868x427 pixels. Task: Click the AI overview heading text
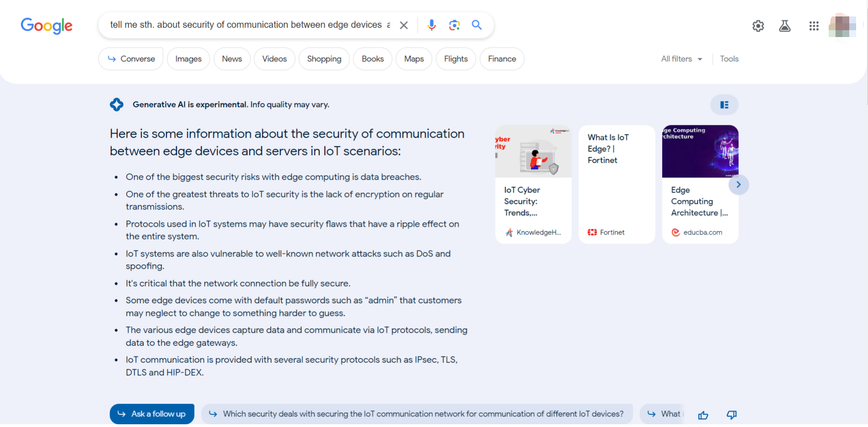287,142
